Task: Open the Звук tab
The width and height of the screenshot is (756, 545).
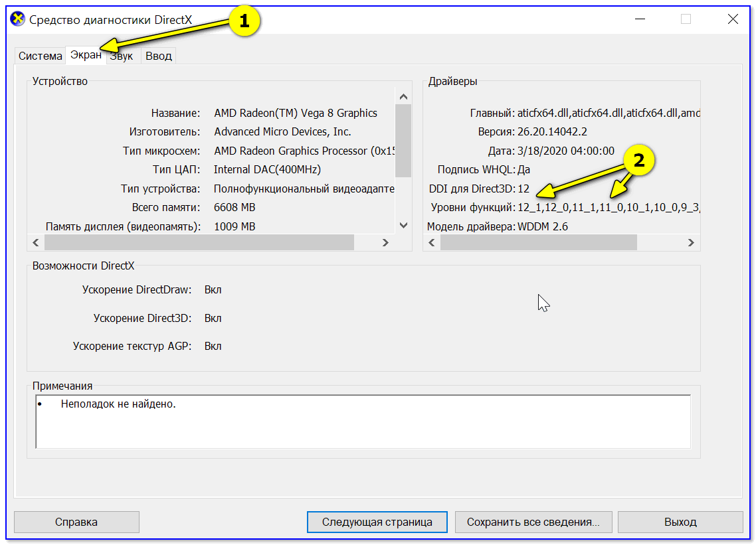Action: (122, 56)
